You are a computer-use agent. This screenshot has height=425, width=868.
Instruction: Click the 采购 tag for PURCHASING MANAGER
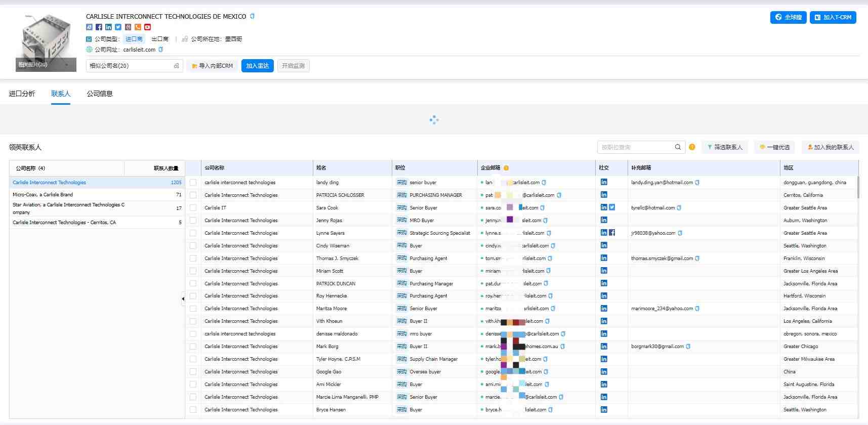402,195
